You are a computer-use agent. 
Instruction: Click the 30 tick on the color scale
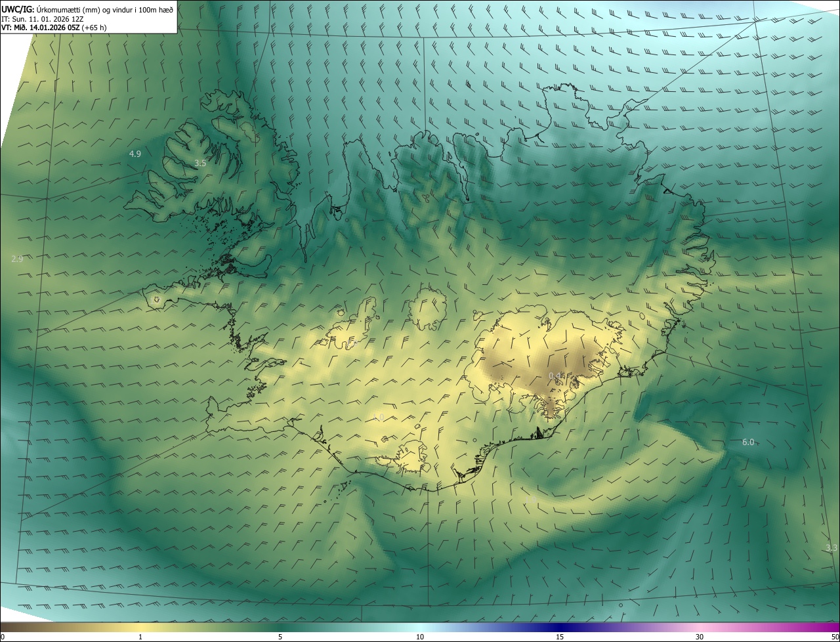pyautogui.click(x=700, y=637)
